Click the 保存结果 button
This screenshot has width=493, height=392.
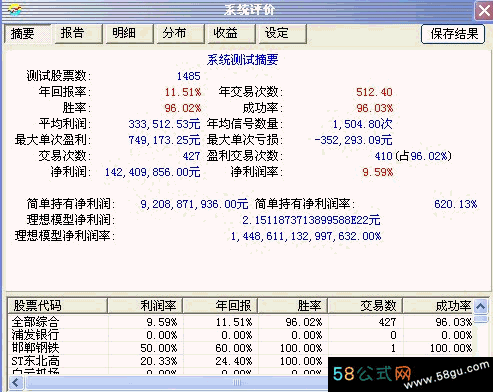coord(453,34)
